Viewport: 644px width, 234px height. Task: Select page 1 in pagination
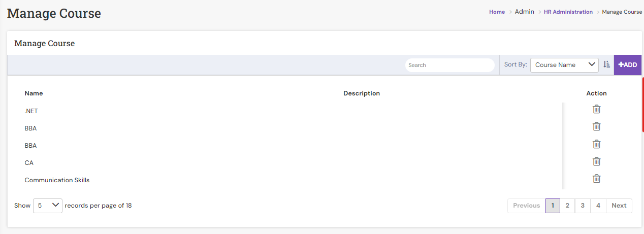553,206
